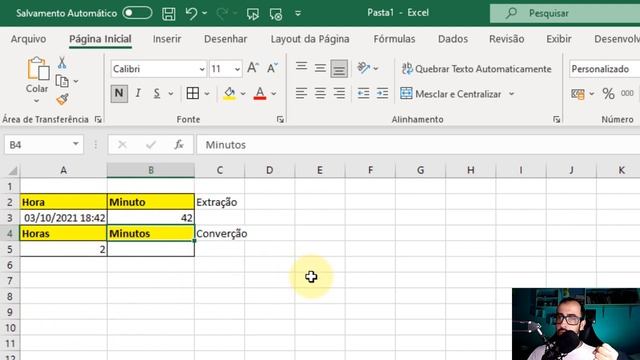The height and width of the screenshot is (360, 640).
Task: Click the Align Left icon
Action: coord(301,93)
